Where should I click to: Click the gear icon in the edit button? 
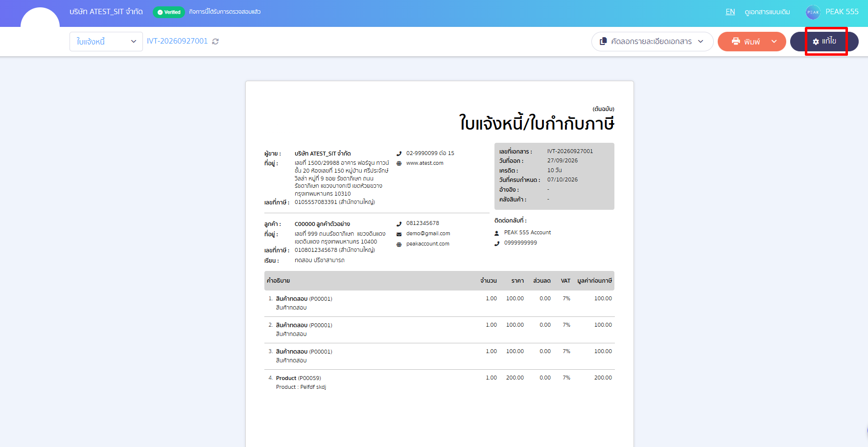click(816, 42)
